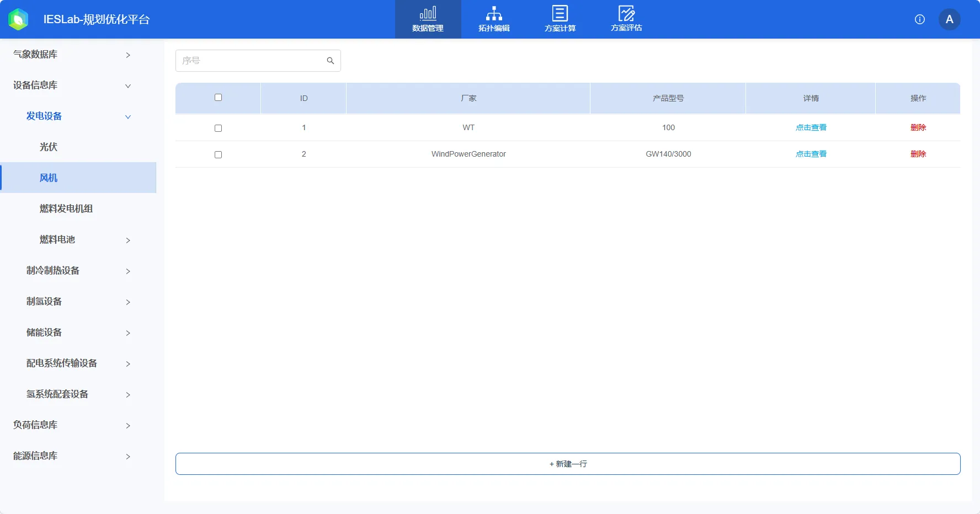This screenshot has height=514, width=980.
Task: Toggle the select-all header checkbox
Action: click(x=218, y=98)
